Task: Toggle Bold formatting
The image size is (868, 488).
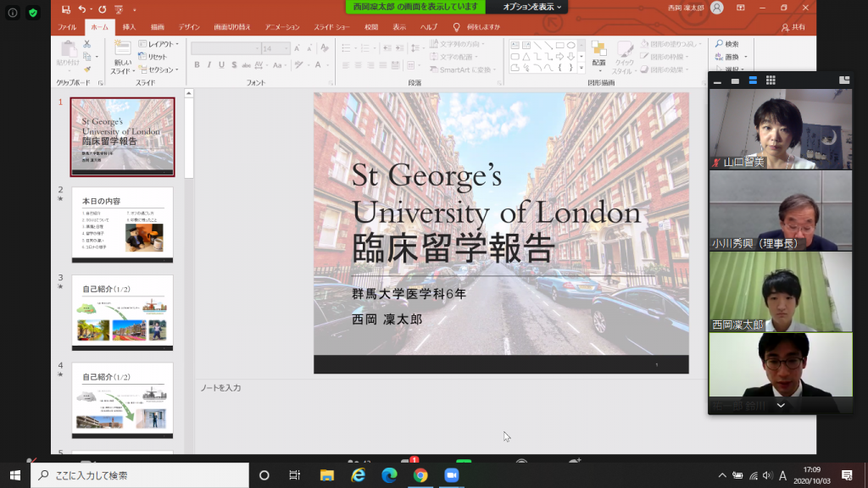Action: coord(197,65)
